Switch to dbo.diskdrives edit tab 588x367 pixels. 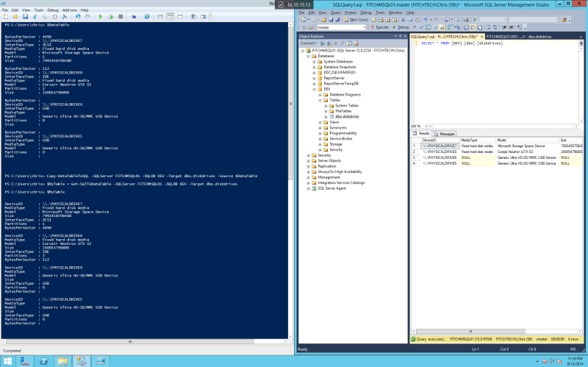click(x=519, y=37)
